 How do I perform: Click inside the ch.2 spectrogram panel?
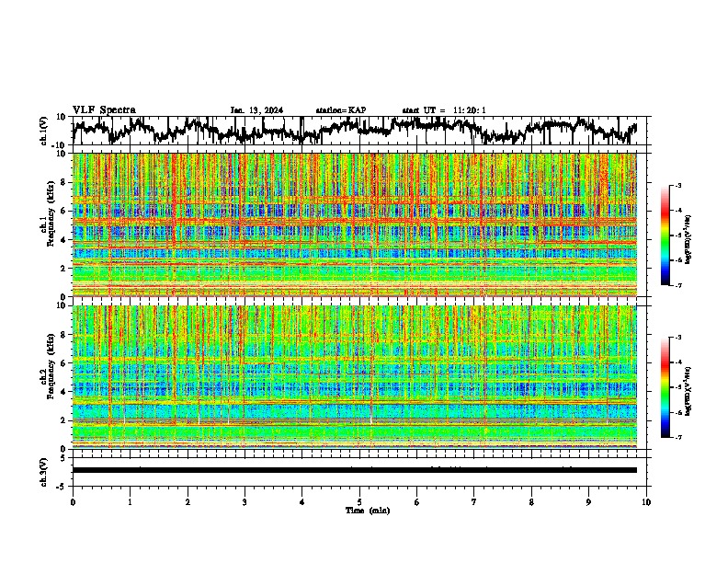(x=355, y=377)
